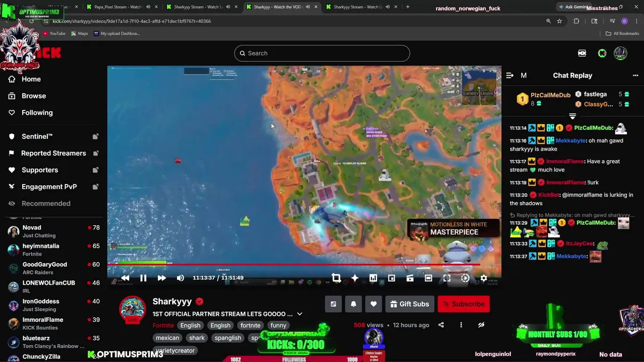Open GoodGaryGood recommended channel
Screen dimensions: 644x362
click(x=53, y=268)
